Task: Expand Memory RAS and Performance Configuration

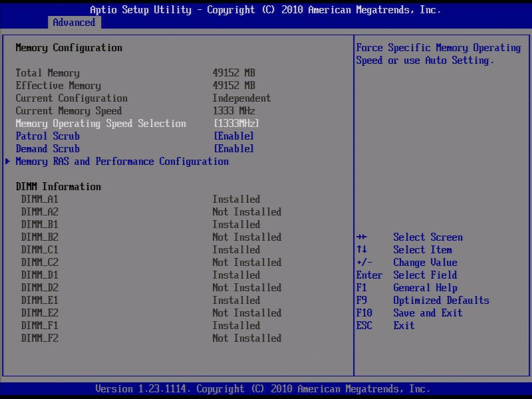Action: click(120, 161)
